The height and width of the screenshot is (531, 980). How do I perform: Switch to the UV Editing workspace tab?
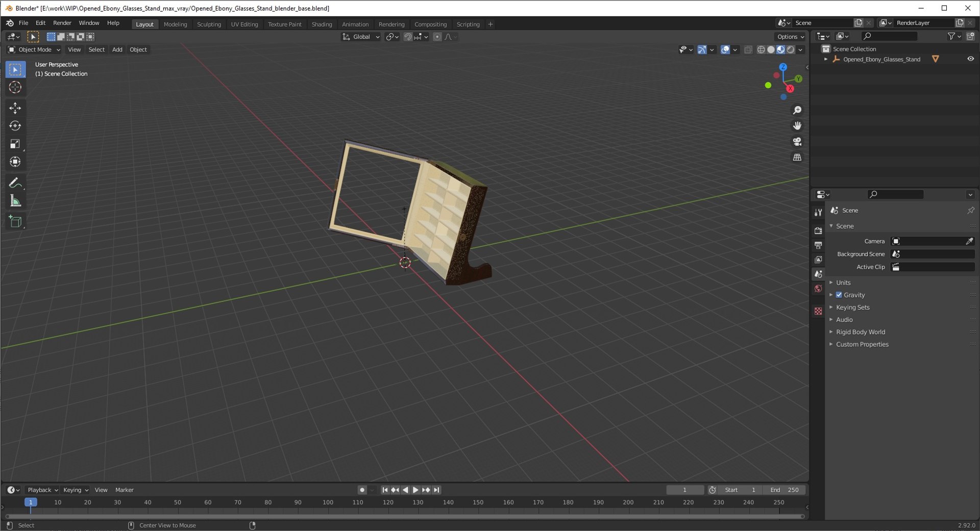coord(244,24)
